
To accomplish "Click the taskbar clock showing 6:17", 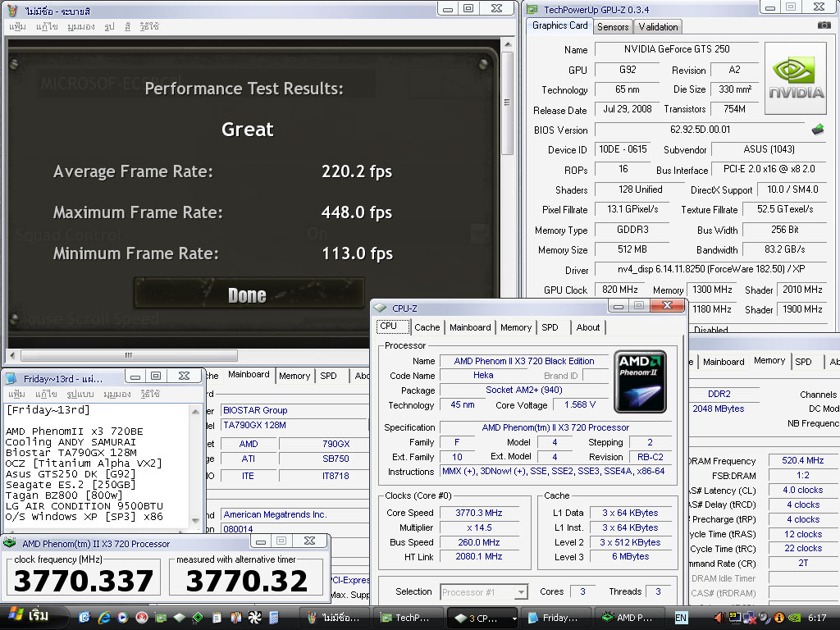I will pos(816,618).
